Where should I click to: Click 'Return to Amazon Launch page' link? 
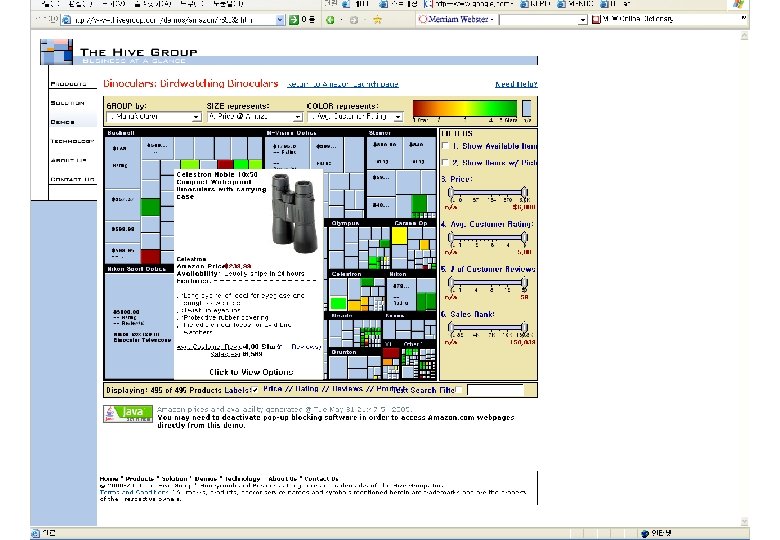pyautogui.click(x=343, y=84)
